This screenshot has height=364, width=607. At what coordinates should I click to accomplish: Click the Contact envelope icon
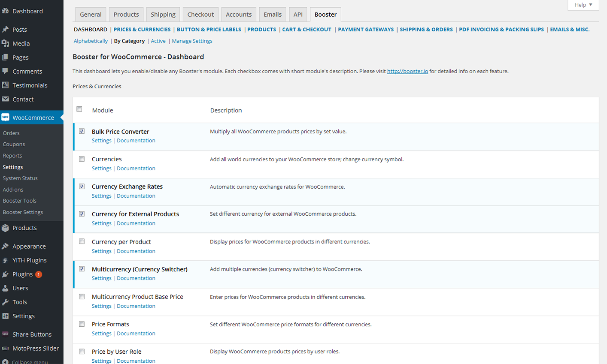tap(5, 99)
